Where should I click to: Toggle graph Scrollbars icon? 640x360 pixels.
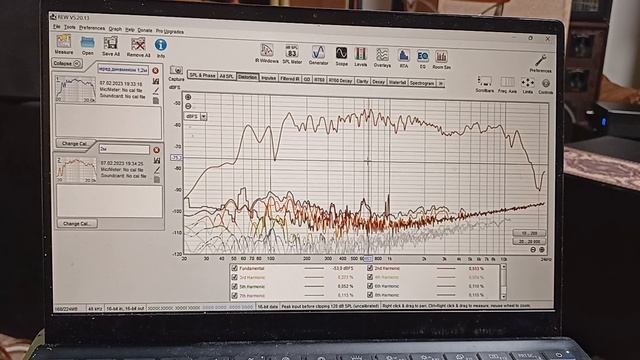click(484, 81)
